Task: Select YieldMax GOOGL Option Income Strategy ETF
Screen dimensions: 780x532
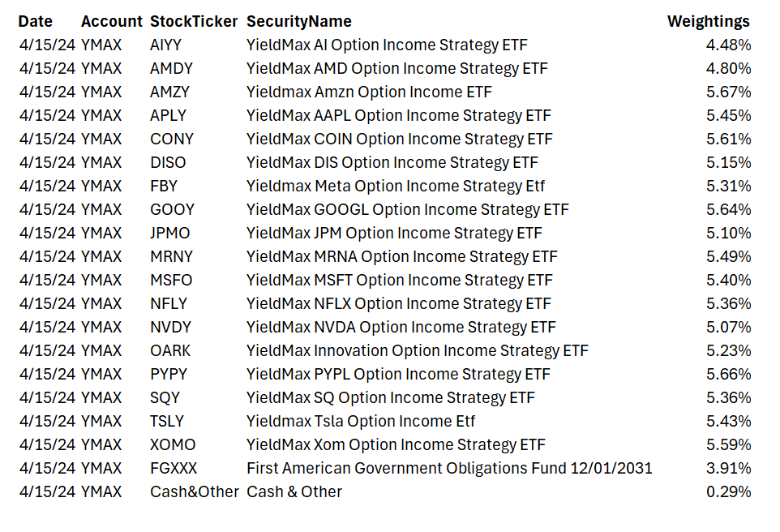Action: [x=407, y=210]
